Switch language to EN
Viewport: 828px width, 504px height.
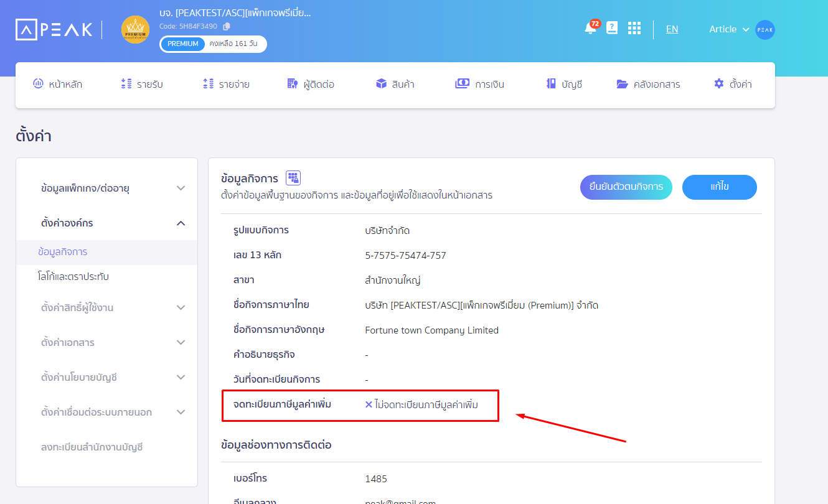(x=672, y=29)
